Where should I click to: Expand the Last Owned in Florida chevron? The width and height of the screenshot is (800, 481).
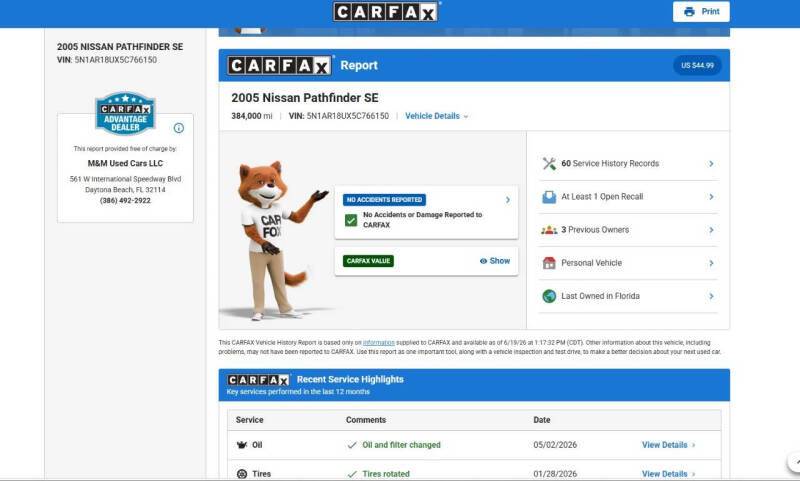coord(711,296)
